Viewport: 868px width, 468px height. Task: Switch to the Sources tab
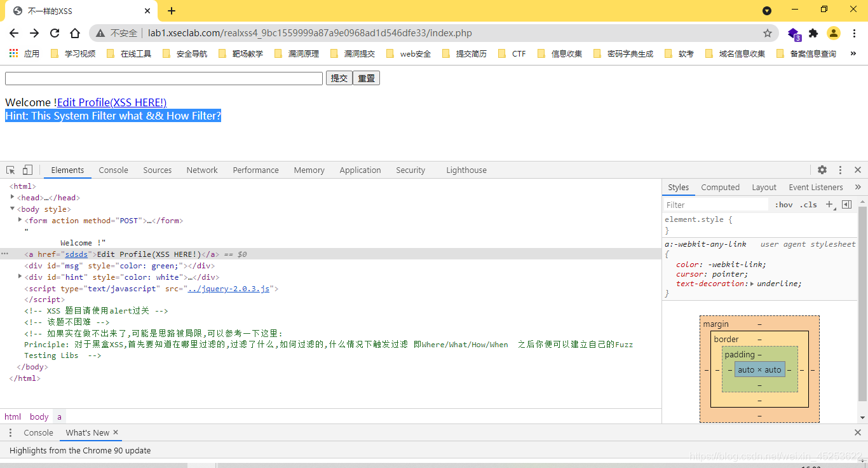(x=158, y=170)
